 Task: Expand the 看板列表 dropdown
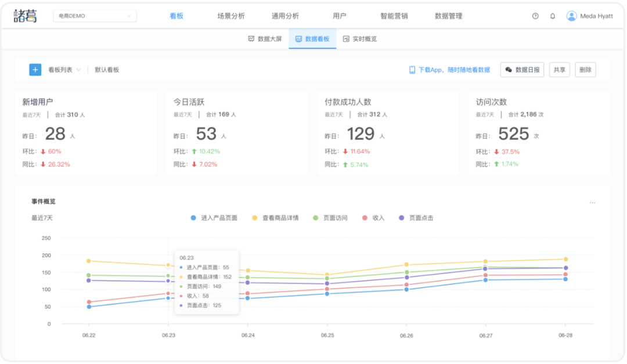[64, 70]
